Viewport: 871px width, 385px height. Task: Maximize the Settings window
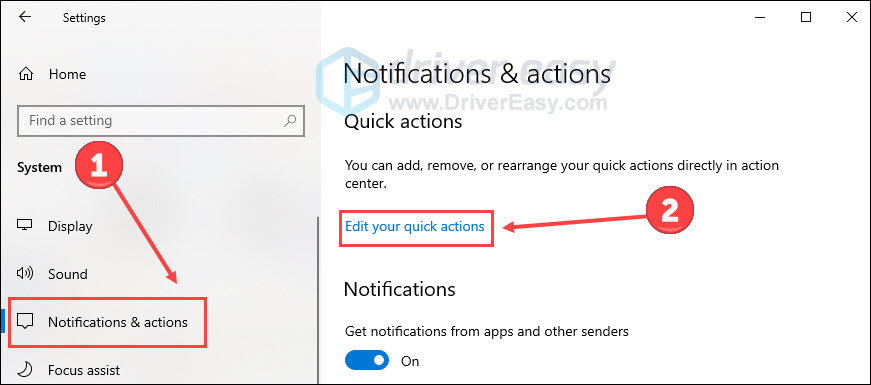806,17
